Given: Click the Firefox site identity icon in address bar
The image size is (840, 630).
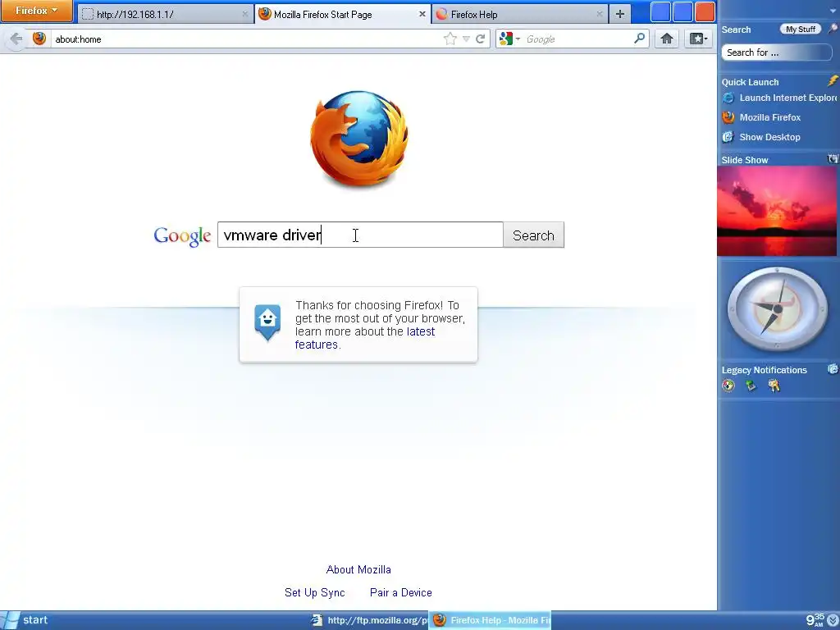Looking at the screenshot, I should pyautogui.click(x=39, y=39).
